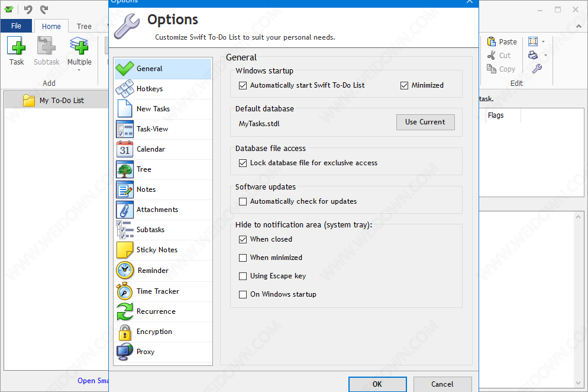Toggle the When closed checkbox
The image size is (588, 392).
click(243, 240)
